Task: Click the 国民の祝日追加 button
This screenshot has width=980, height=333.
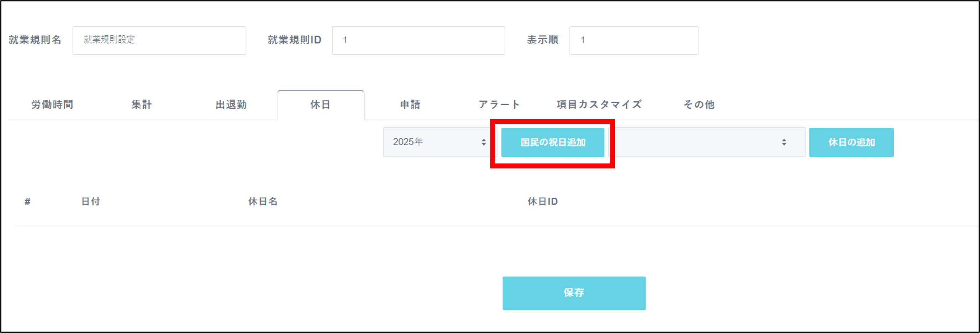Action: click(x=552, y=142)
